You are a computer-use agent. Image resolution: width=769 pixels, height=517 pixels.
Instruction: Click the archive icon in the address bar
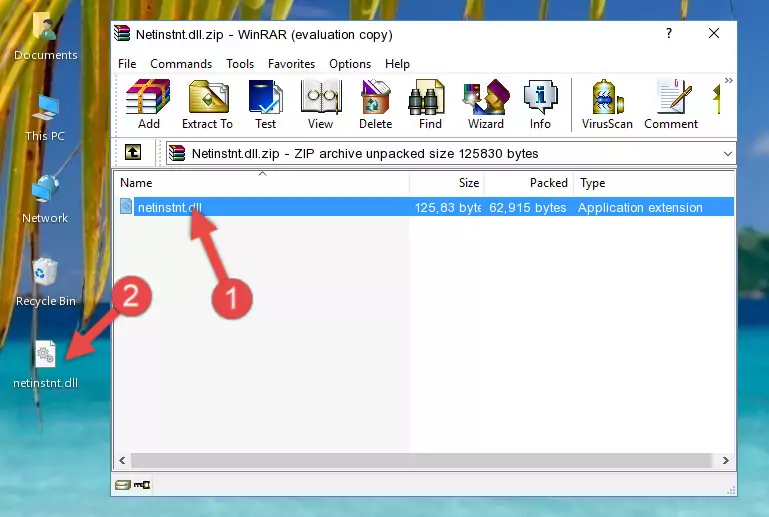177,154
